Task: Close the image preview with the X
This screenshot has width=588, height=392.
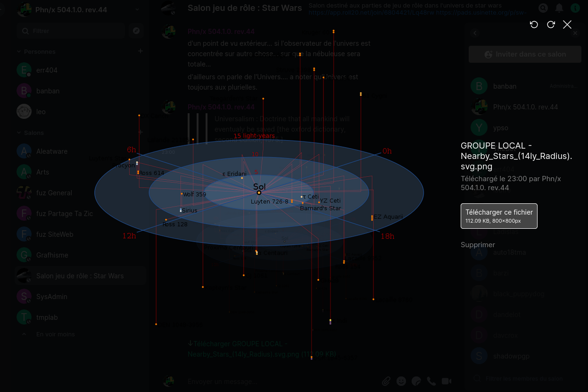Action: coord(567,25)
